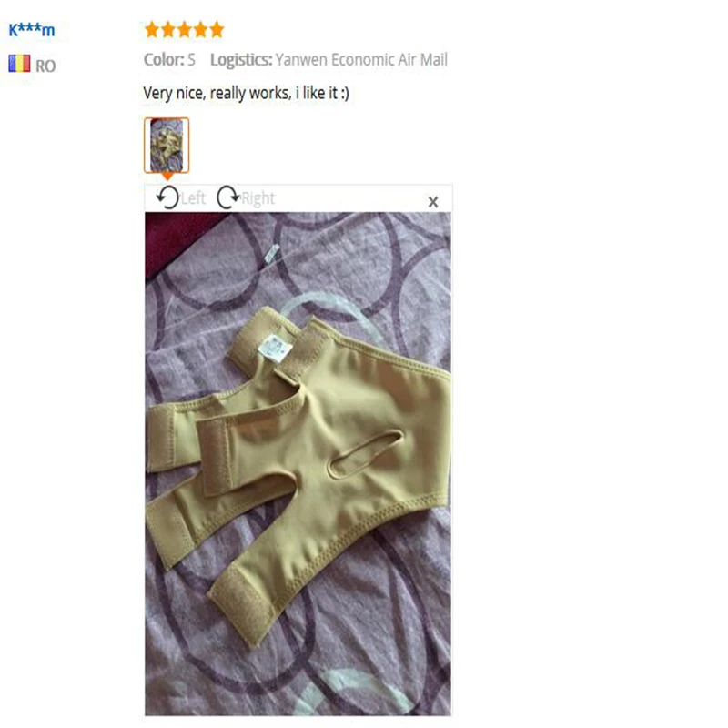Close the enlarged review photo viewer
The image size is (728, 728).
(433, 202)
